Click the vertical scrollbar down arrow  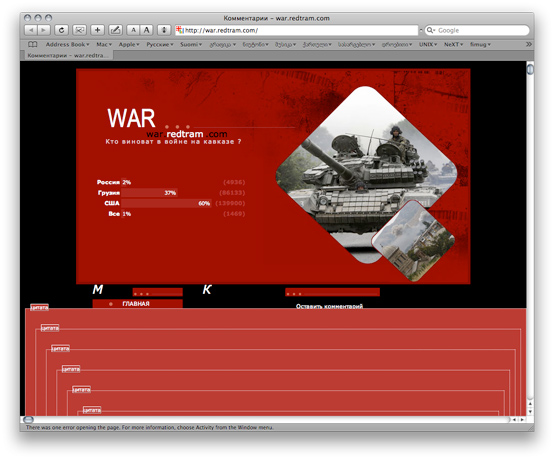tap(530, 412)
